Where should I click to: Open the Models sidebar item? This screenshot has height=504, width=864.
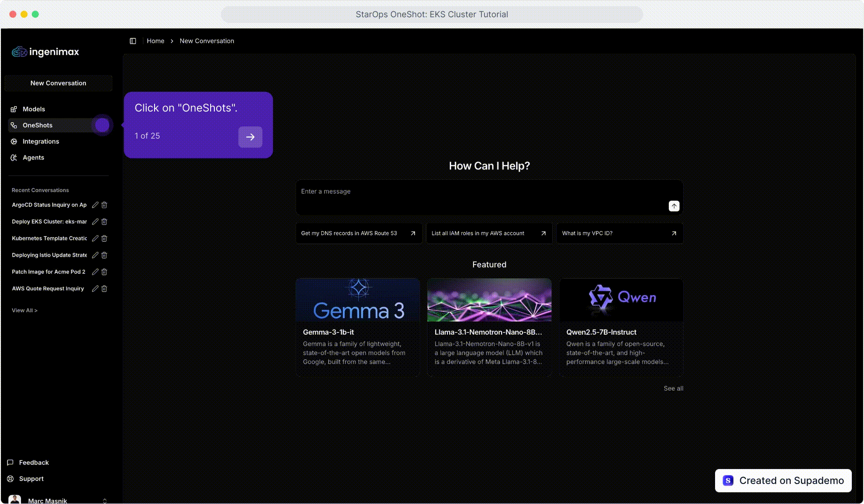click(x=34, y=109)
